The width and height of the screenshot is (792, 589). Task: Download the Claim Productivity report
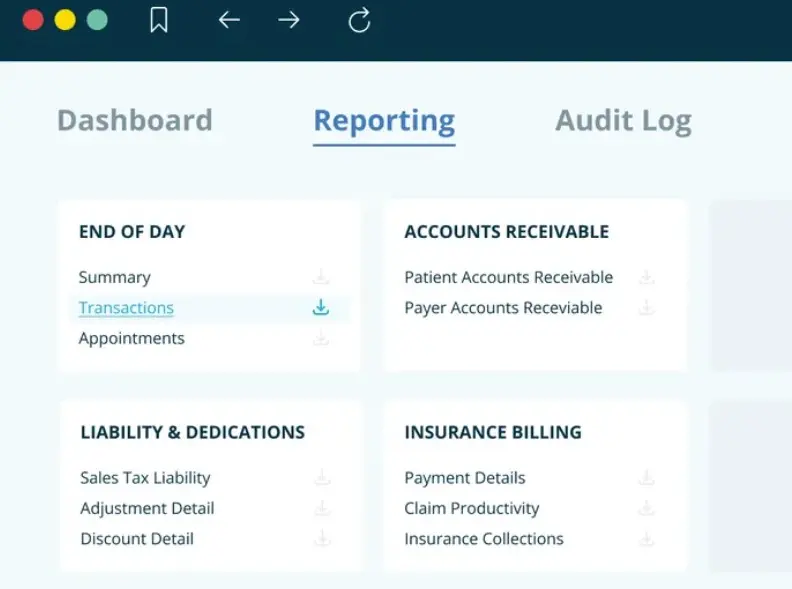(647, 508)
